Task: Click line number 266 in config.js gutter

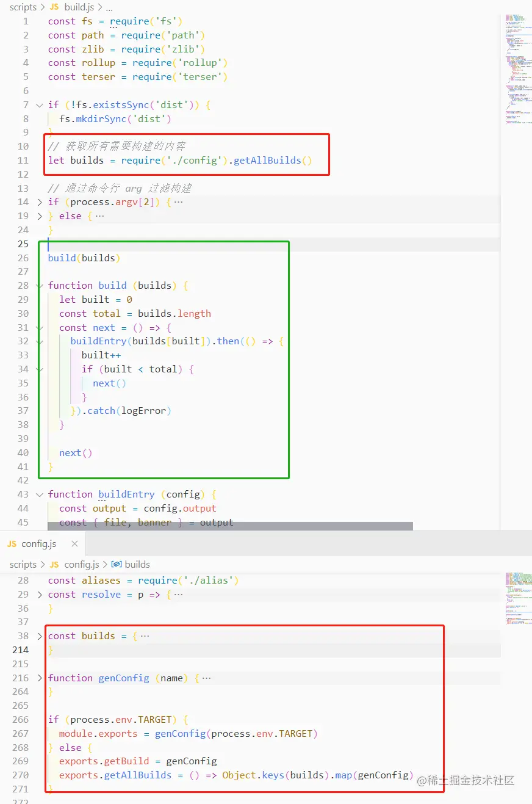Action: coord(20,720)
